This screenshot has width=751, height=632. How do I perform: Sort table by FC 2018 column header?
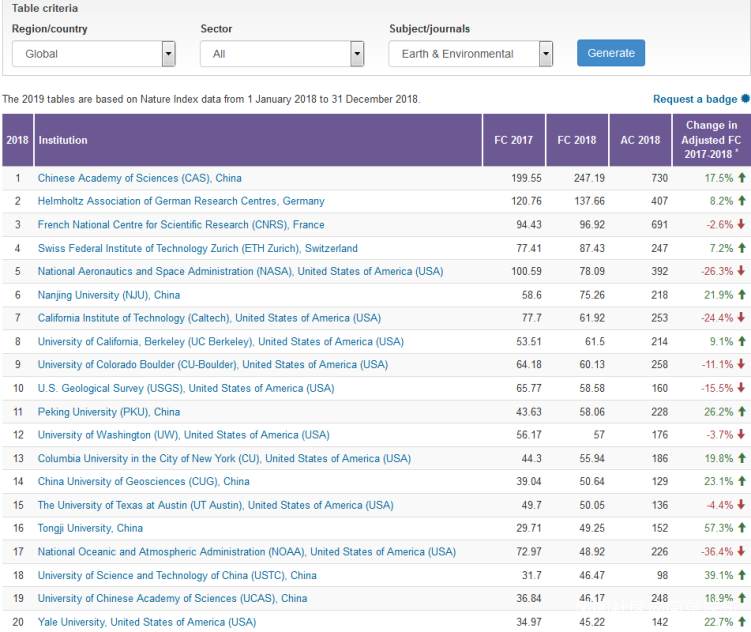577,140
